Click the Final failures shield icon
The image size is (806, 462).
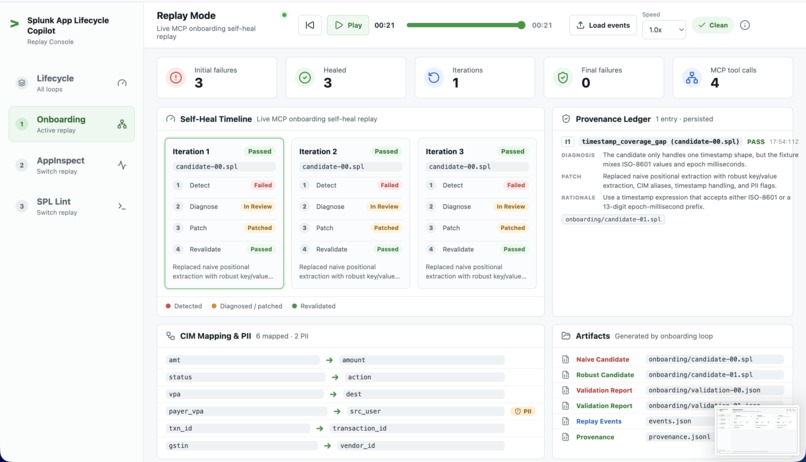(563, 78)
